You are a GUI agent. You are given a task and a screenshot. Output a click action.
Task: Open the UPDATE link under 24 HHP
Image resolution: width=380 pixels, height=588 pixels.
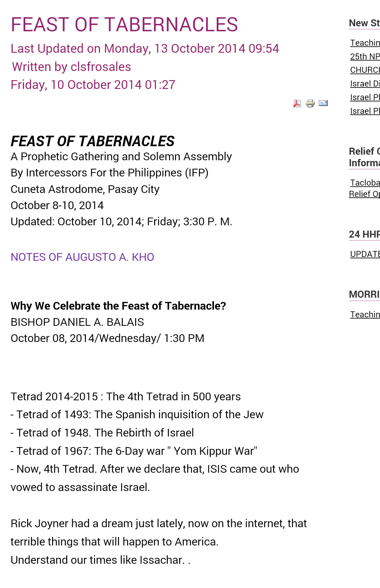click(x=365, y=254)
